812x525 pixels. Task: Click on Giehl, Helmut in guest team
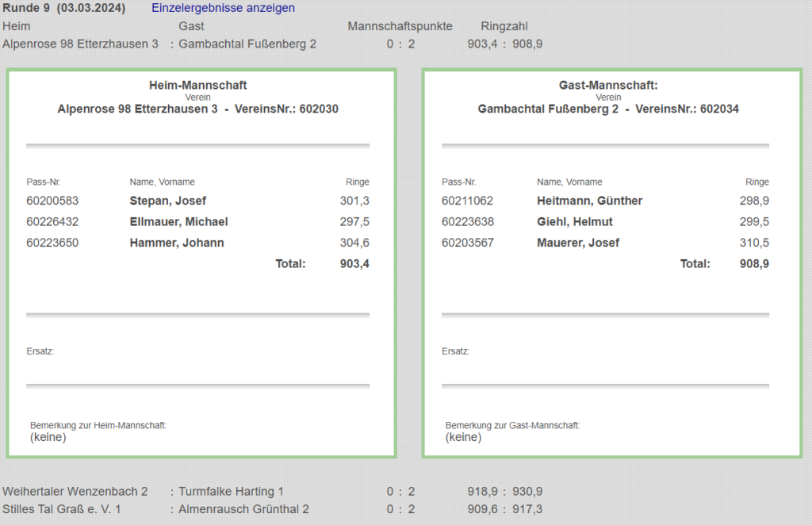(574, 222)
